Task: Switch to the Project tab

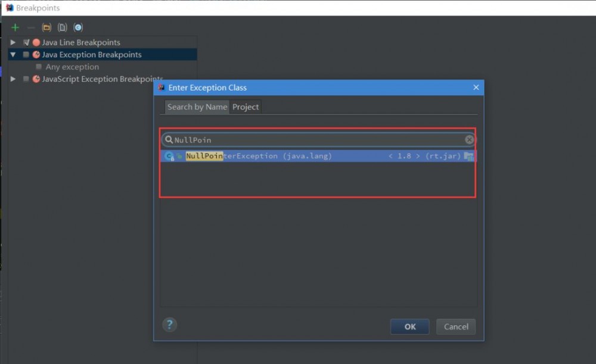Action: click(245, 107)
